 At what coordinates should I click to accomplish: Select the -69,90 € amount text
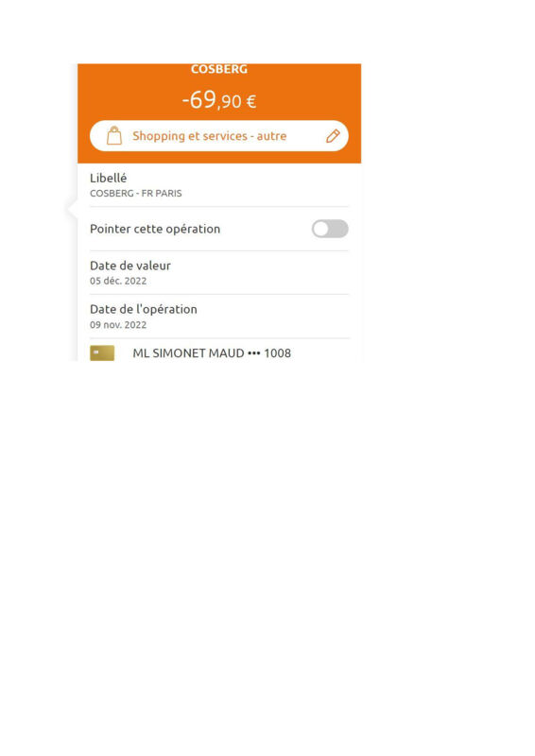pos(219,100)
